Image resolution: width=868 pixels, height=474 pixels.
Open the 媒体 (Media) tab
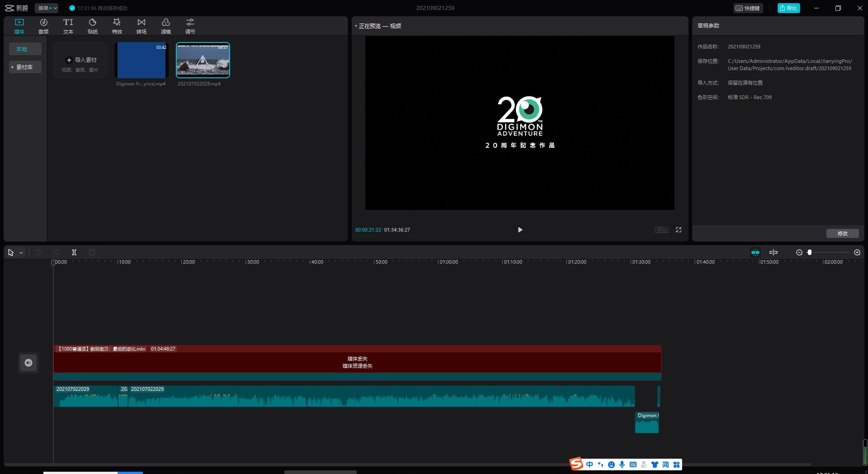tap(19, 26)
